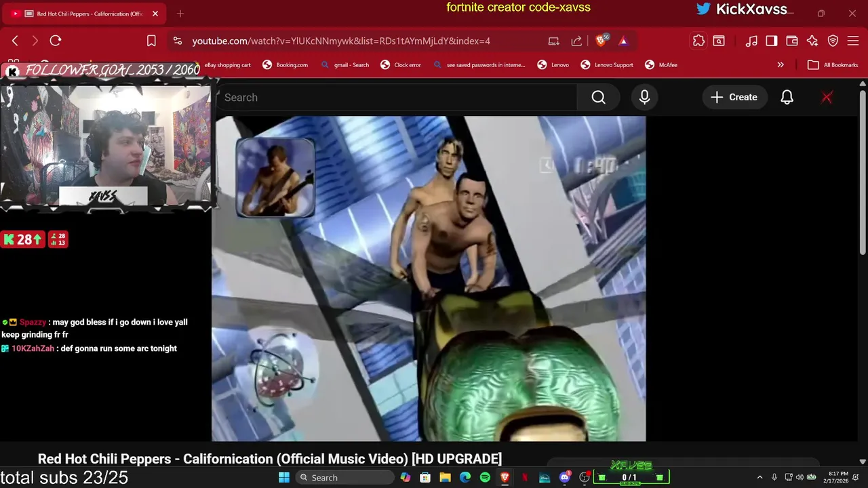Image resolution: width=868 pixels, height=488 pixels.
Task: Open the saved passwords bookmark
Action: (x=479, y=65)
